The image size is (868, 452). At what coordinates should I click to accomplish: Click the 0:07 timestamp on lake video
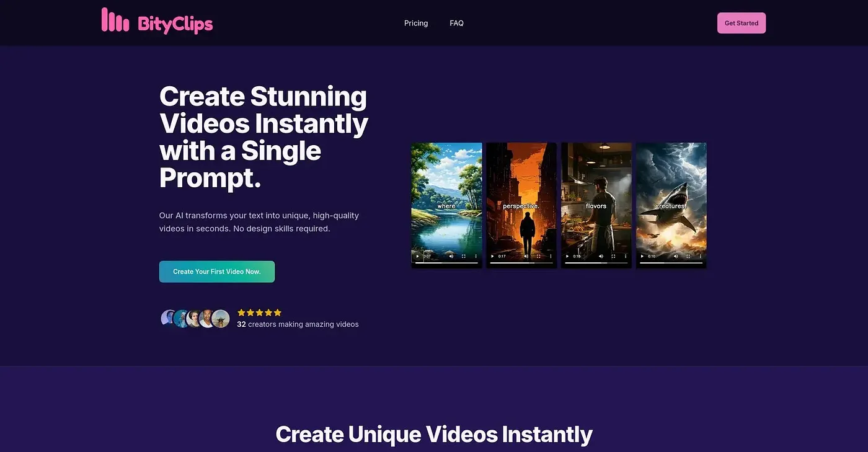pyautogui.click(x=427, y=256)
